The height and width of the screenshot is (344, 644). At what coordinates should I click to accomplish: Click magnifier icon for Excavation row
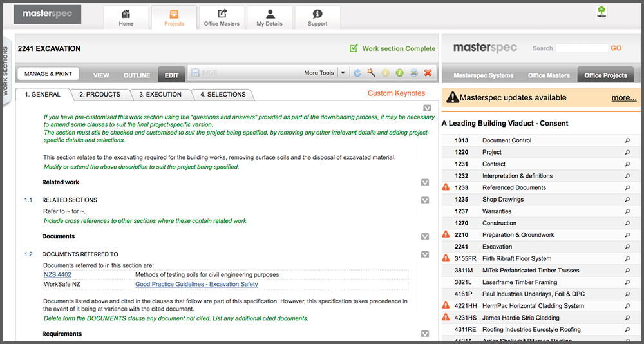coord(627,247)
